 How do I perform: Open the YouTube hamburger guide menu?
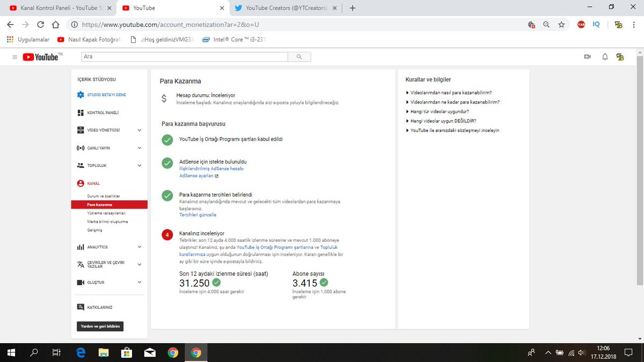[x=15, y=57]
